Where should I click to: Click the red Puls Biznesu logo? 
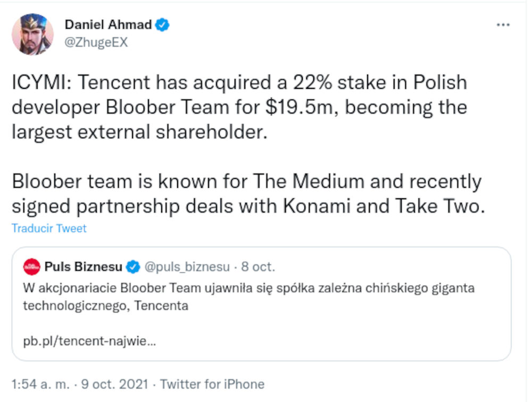(x=32, y=266)
